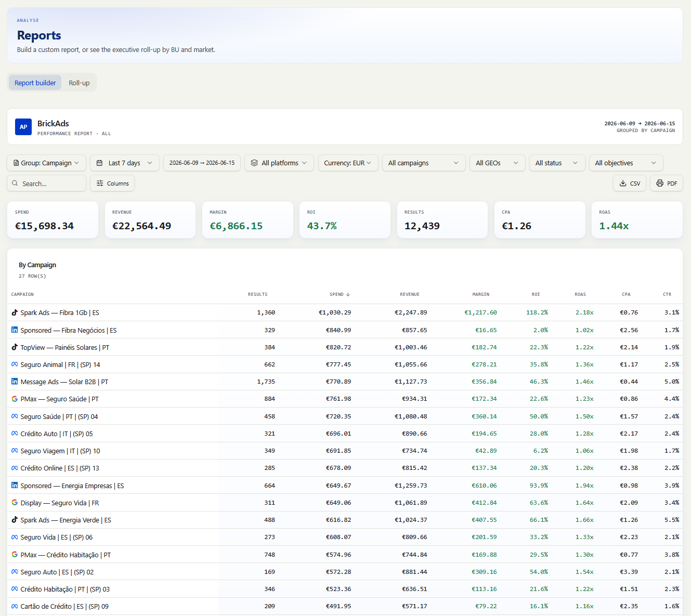
Task: Click the RESULTS 12,439 summary card
Action: pyautogui.click(x=442, y=220)
